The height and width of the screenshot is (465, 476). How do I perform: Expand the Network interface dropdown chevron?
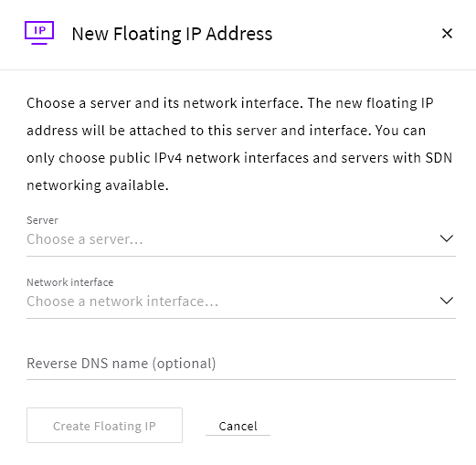click(x=447, y=301)
